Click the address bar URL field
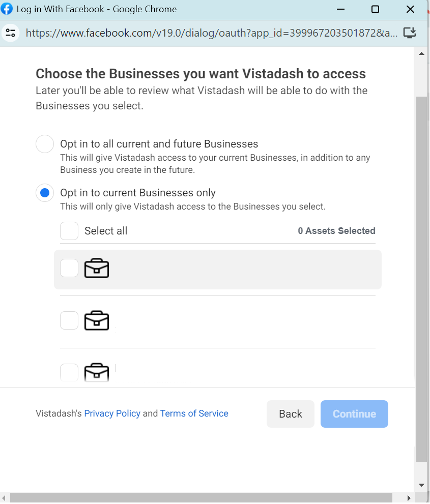This screenshot has height=504, width=430. (x=211, y=33)
